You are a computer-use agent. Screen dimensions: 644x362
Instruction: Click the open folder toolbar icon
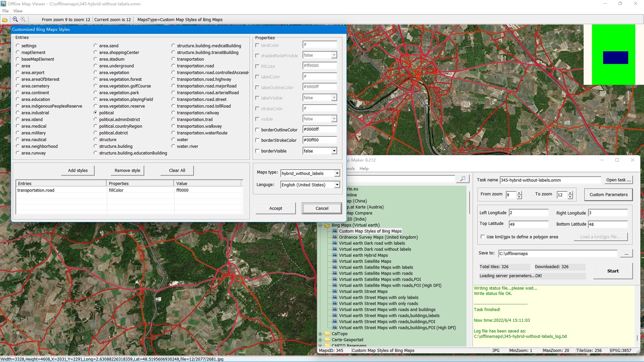pyautogui.click(x=5, y=20)
